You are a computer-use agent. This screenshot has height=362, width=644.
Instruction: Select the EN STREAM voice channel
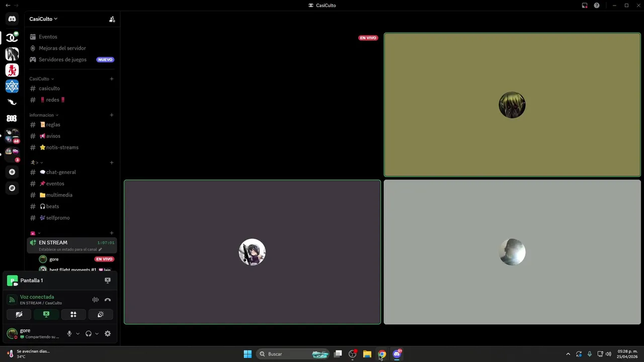(x=72, y=245)
